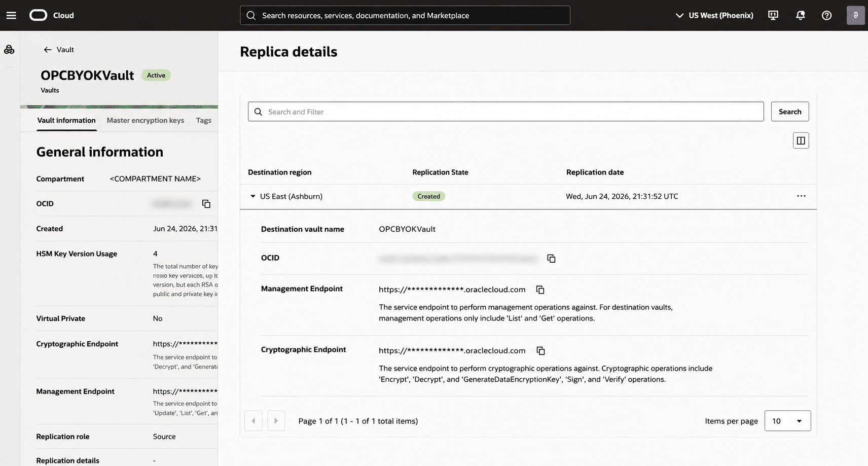Click the Active status badge
This screenshot has height=466, width=868.
coord(156,76)
